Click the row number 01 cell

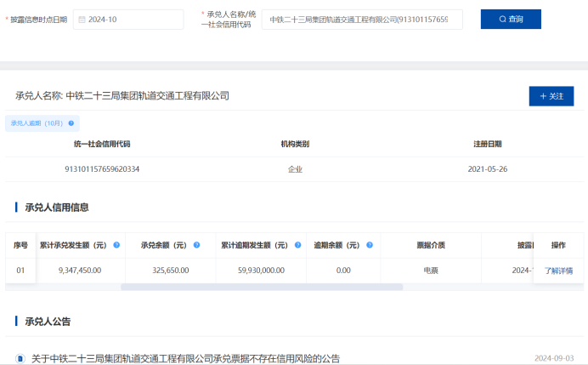point(20,271)
